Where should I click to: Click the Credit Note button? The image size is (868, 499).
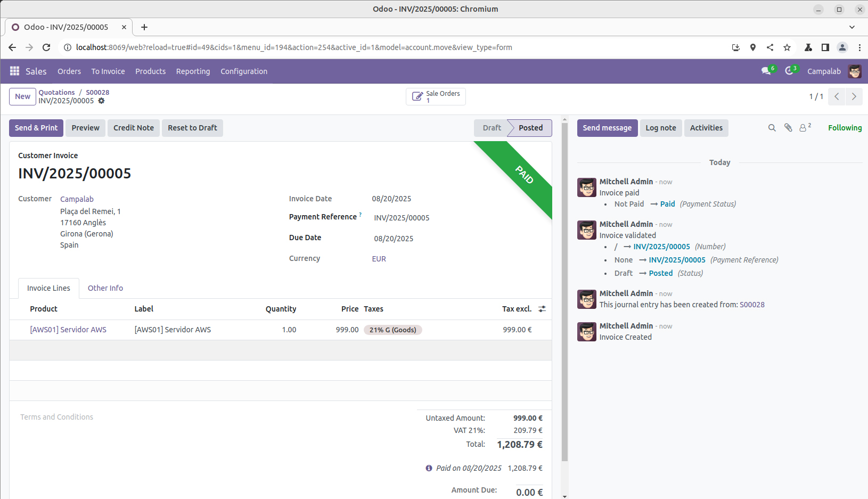click(133, 128)
